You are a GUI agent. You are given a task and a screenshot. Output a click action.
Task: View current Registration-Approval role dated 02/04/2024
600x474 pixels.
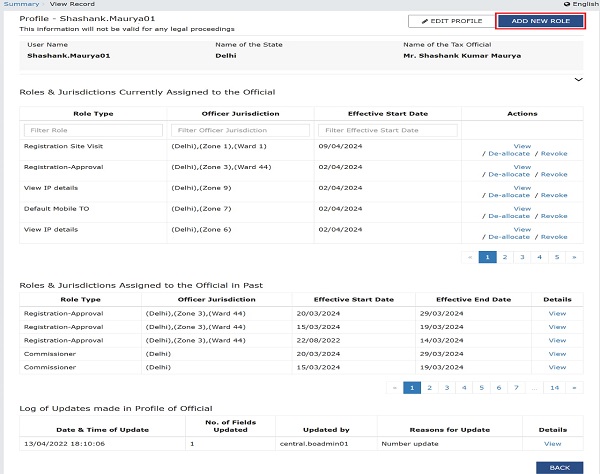[x=522, y=167]
